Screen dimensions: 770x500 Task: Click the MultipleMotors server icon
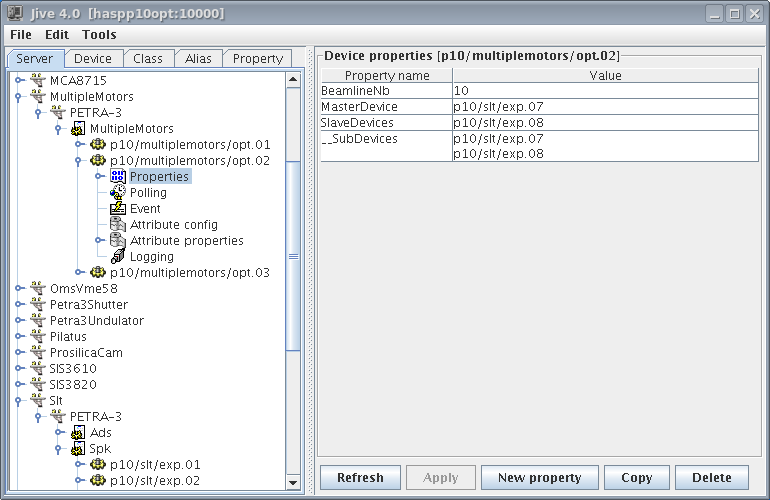(x=38, y=96)
